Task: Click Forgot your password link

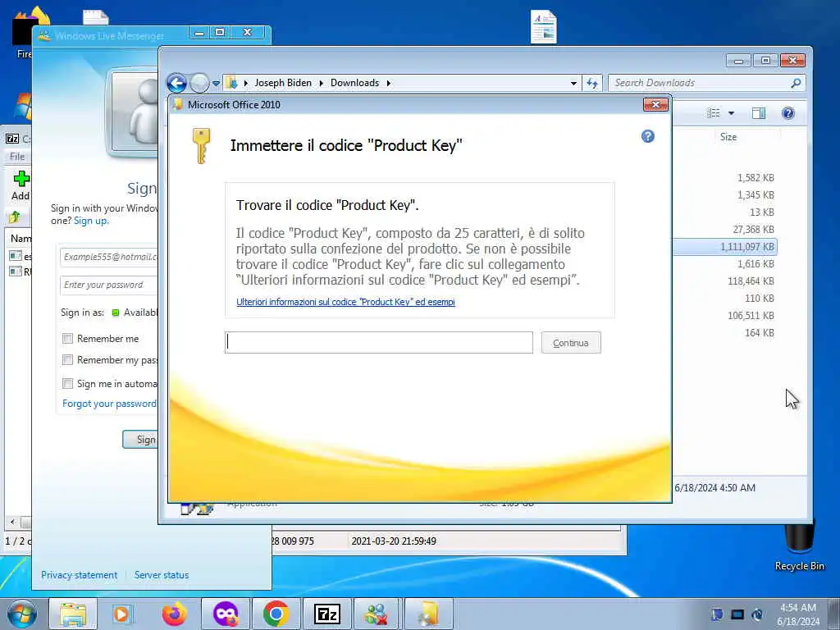Action: point(110,404)
